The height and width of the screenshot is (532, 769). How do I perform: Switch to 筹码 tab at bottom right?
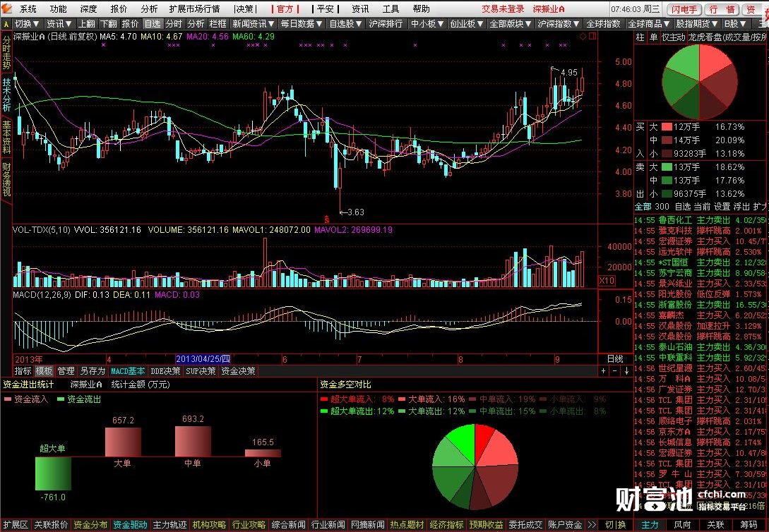click(749, 525)
